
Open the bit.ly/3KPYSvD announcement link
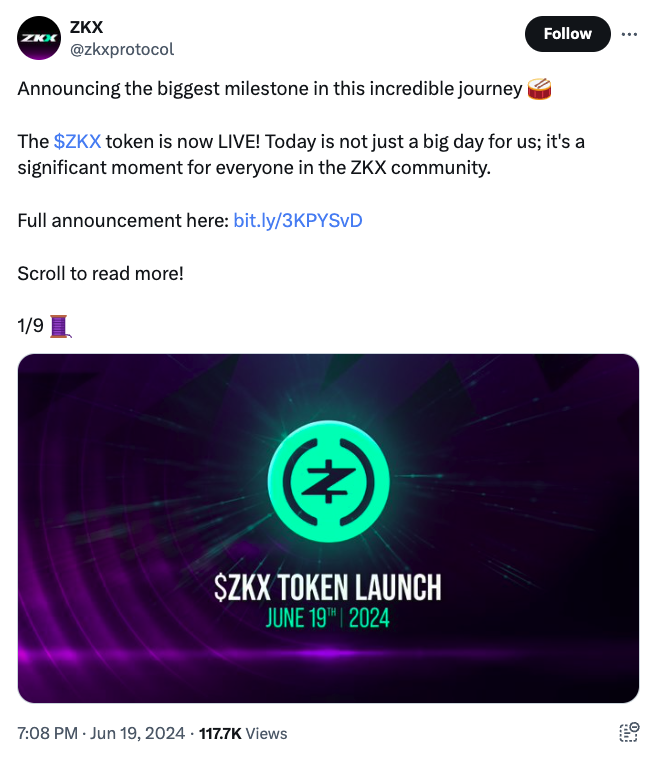click(297, 220)
